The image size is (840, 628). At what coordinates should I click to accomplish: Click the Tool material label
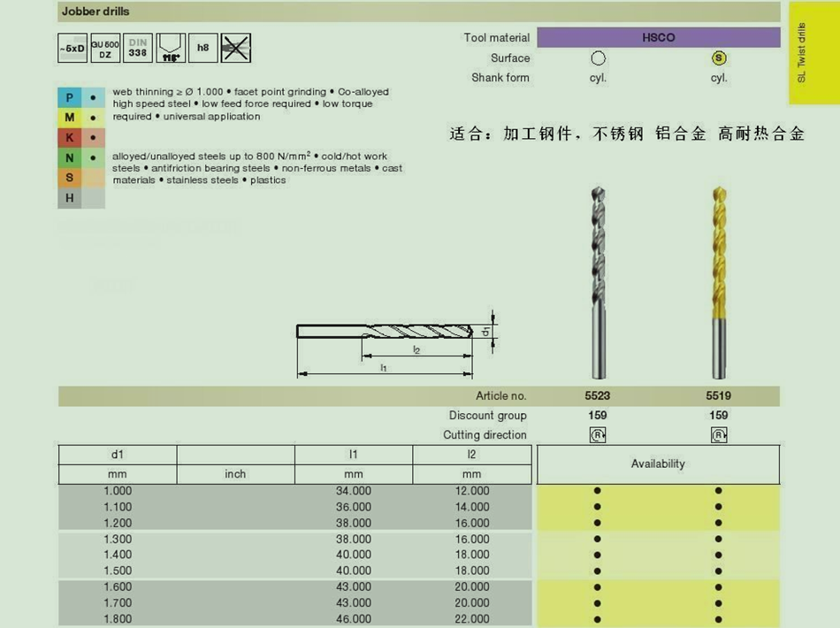[x=497, y=37]
